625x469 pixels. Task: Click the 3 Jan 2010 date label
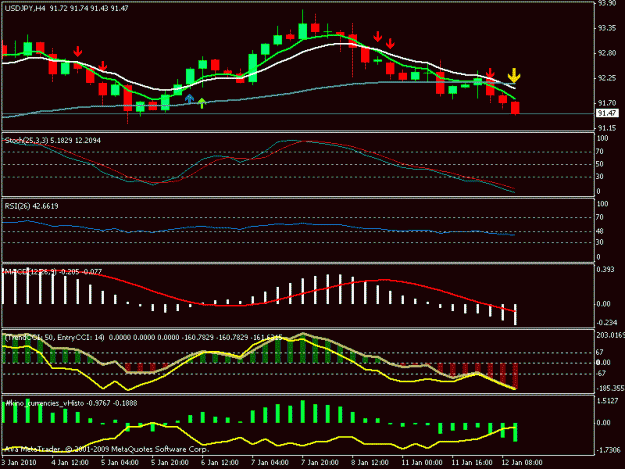coord(19,463)
